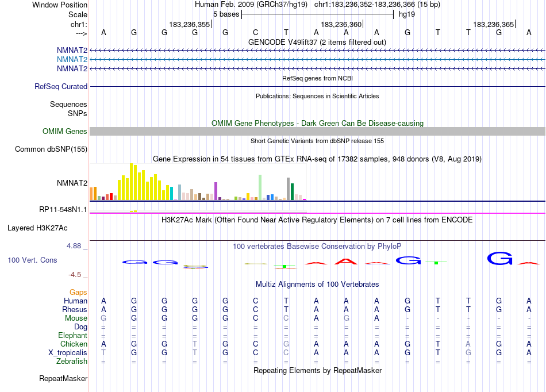Click the 100 Vert. Cons label
This screenshot has width=546, height=392.
32,260
